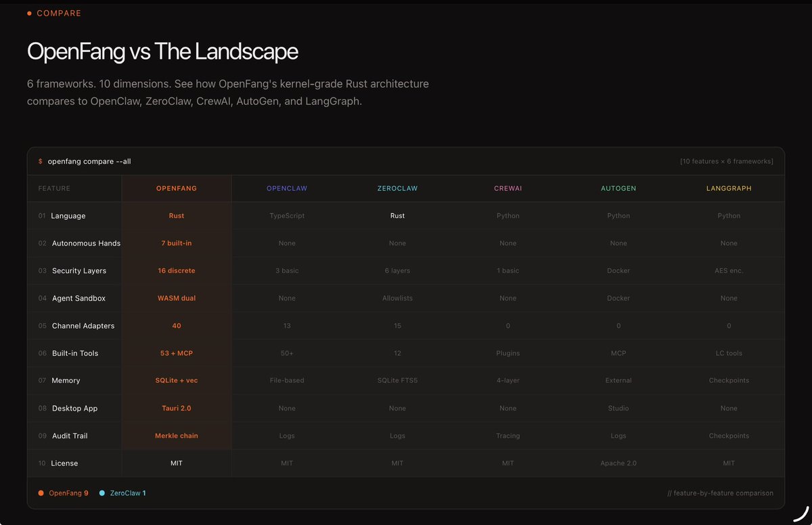Click the FEATURE column header
Image resolution: width=812 pixels, height=525 pixels.
pos(54,188)
